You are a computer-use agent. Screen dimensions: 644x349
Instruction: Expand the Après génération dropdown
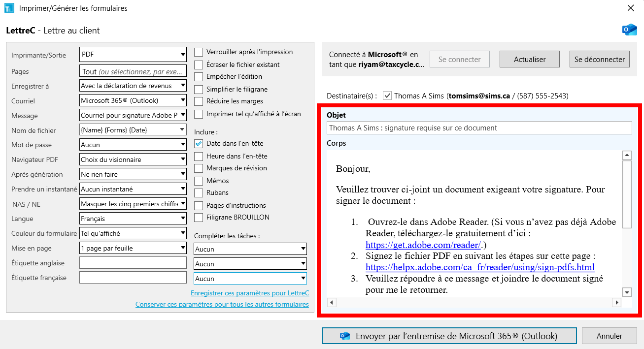tap(133, 174)
